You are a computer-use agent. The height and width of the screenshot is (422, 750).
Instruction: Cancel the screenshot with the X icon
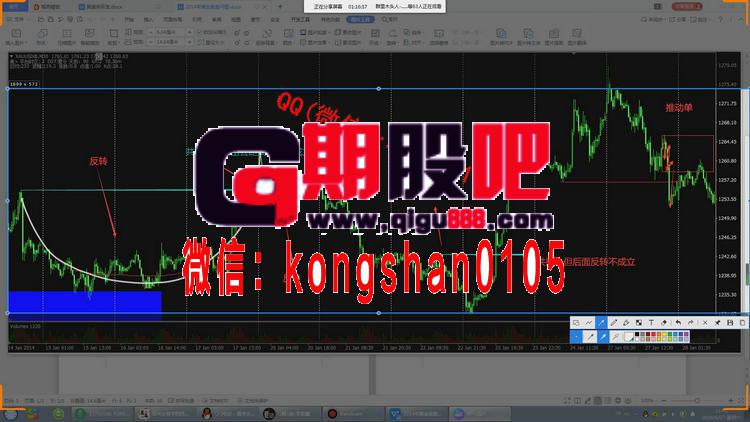(x=705, y=323)
